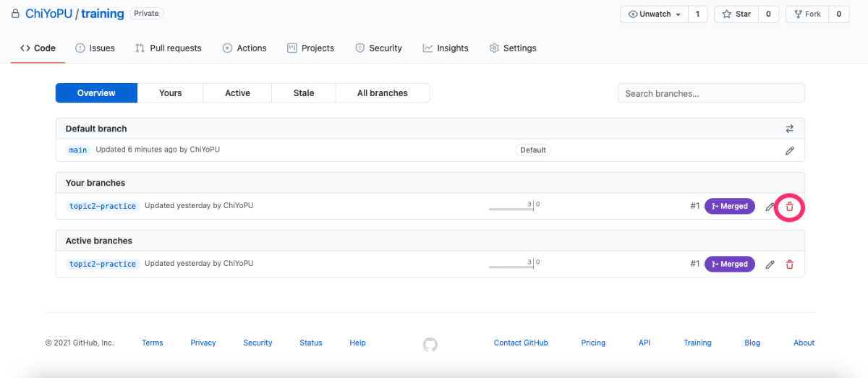
Task: Open pull request #1 under Active branches
Action: click(695, 265)
